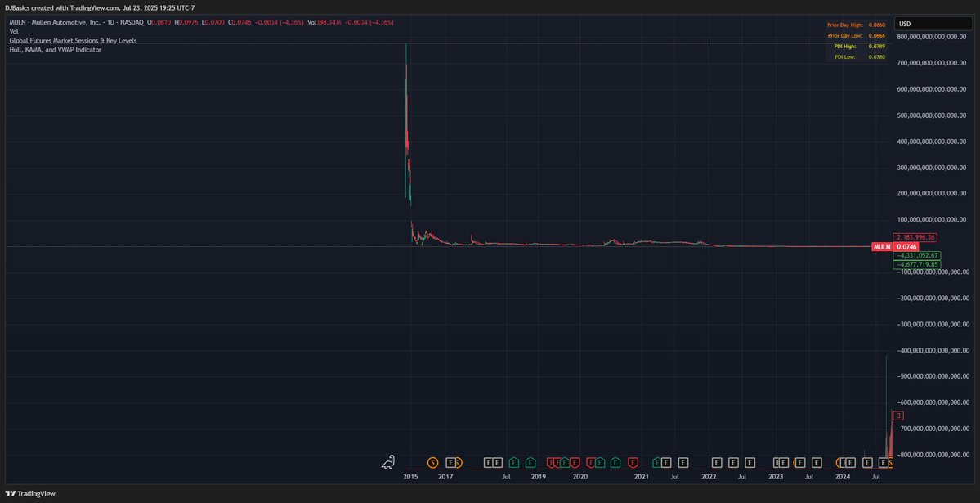Select the -4,331,052.67 green price tag
The height and width of the screenshot is (503, 980).
pos(917,256)
